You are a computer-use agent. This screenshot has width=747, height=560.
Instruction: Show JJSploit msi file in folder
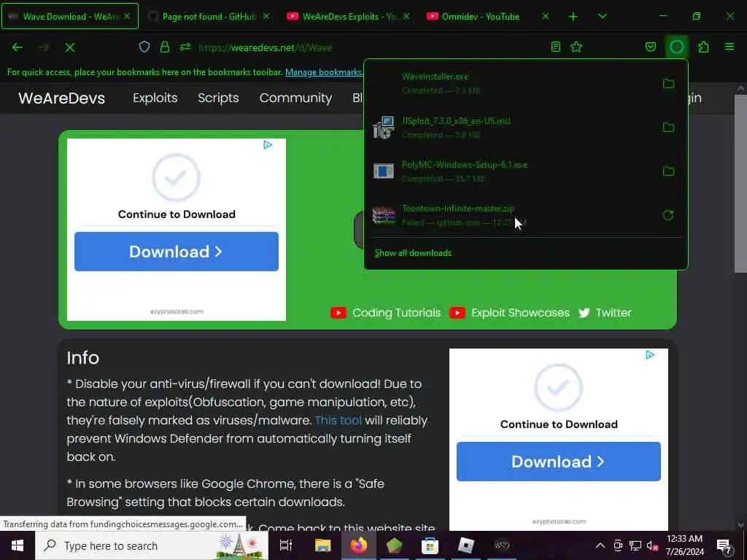tap(668, 128)
